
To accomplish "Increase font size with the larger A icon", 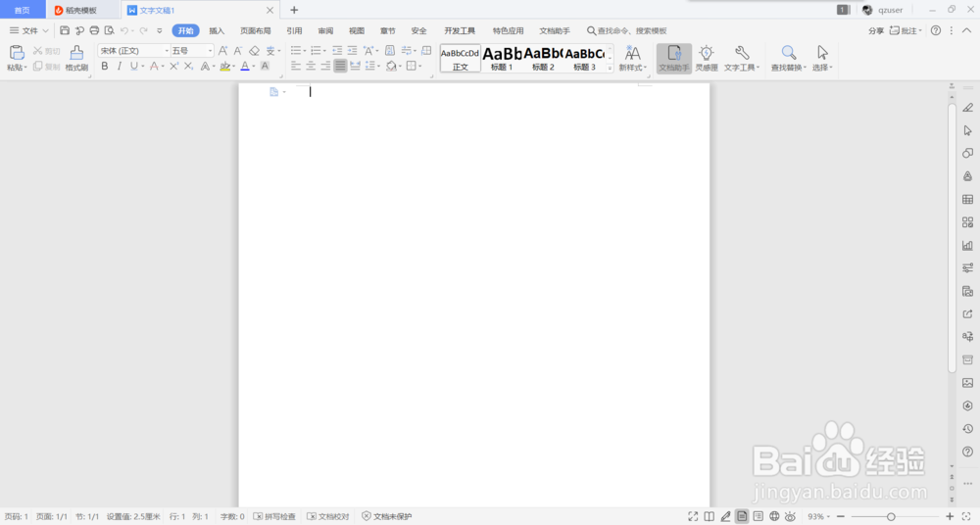I will [223, 51].
